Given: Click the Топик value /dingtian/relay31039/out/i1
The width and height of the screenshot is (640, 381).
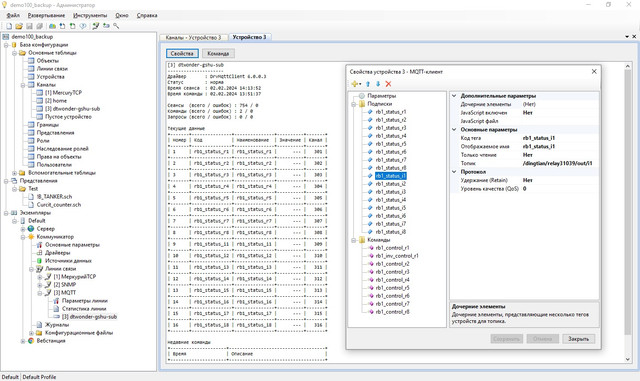Looking at the screenshot, I should [x=557, y=163].
